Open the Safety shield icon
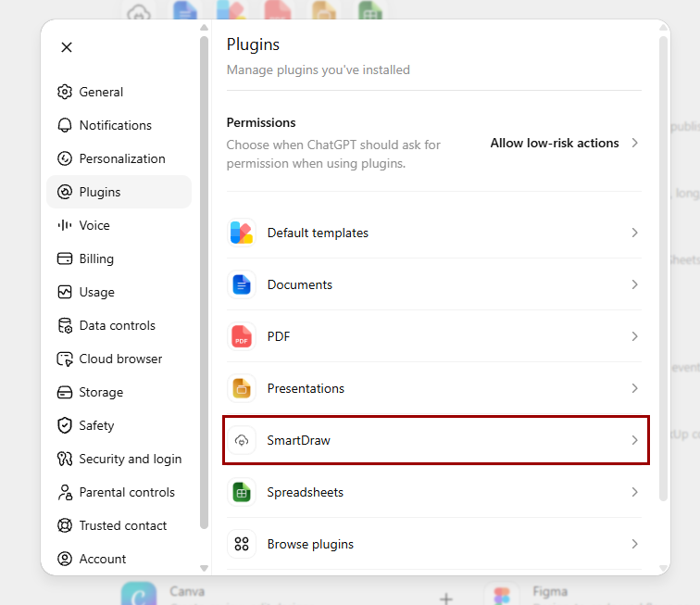 [x=65, y=425]
